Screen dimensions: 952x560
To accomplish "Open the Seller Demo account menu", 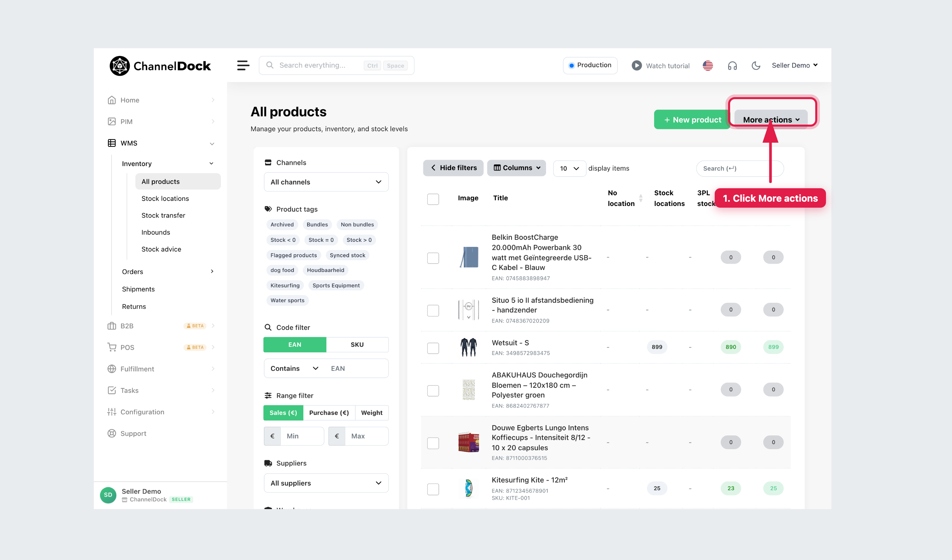I will 795,65.
